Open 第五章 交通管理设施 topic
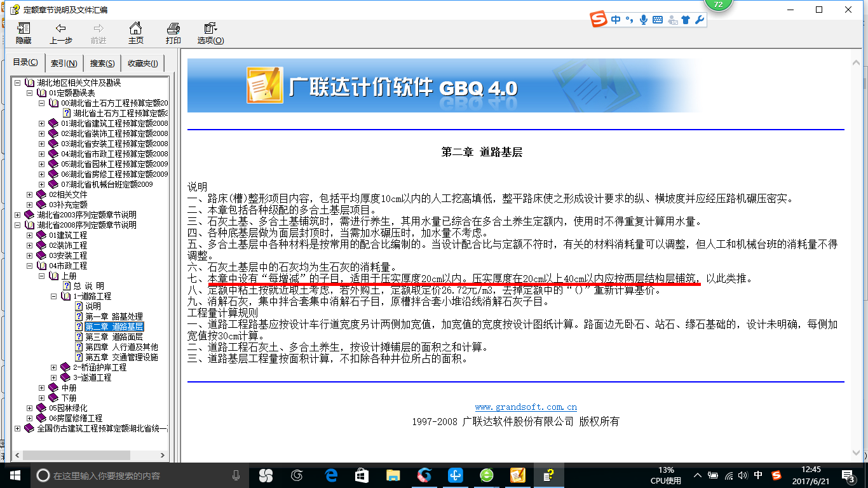The width and height of the screenshot is (868, 488). [x=121, y=357]
